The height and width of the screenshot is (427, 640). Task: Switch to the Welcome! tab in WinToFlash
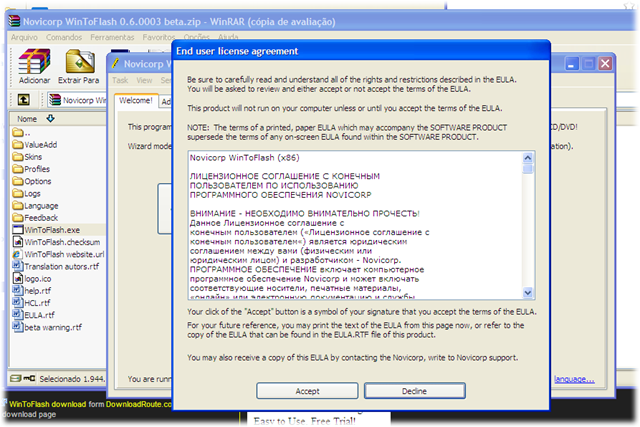[136, 100]
